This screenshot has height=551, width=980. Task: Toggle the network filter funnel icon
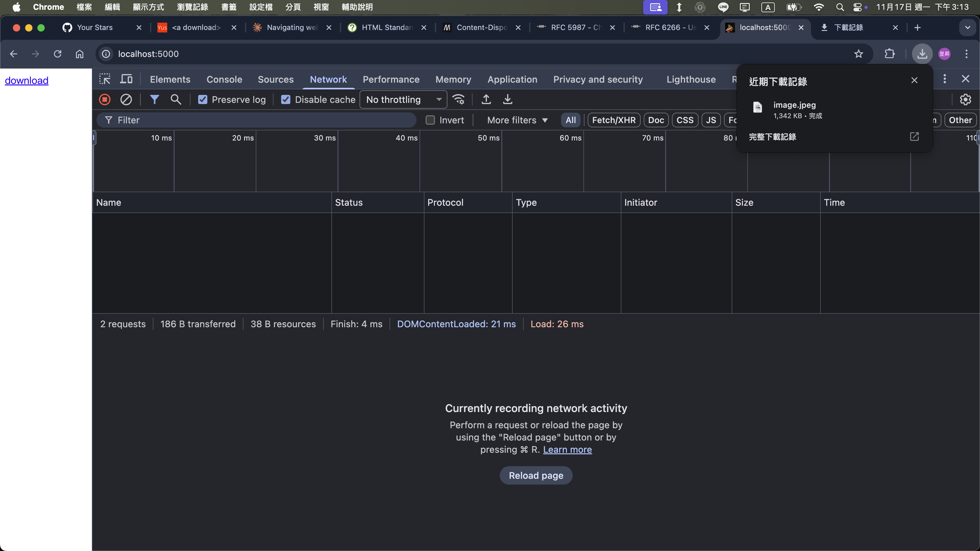coord(154,99)
